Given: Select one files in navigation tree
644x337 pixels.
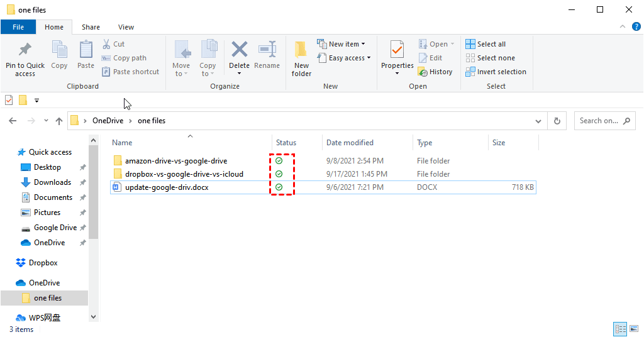Looking at the screenshot, I should pyautogui.click(x=45, y=298).
